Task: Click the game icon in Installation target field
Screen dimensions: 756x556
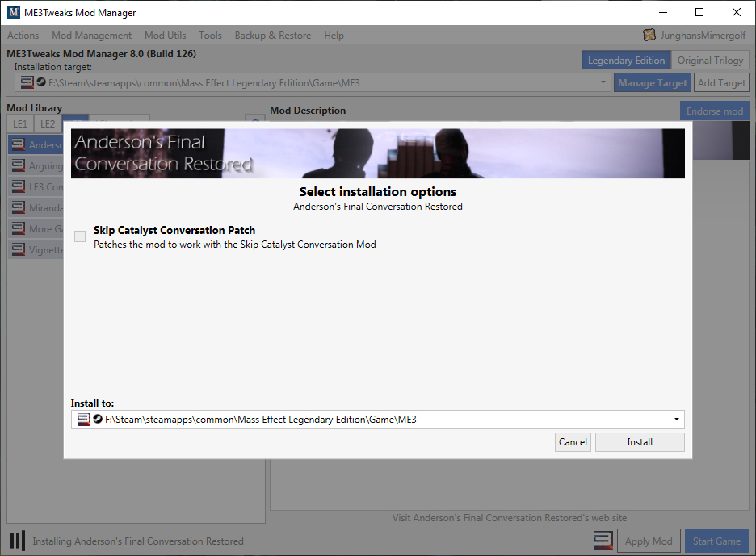Action: (x=27, y=82)
